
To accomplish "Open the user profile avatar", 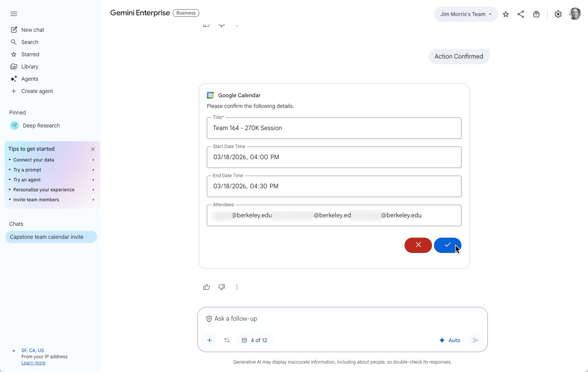I will (575, 14).
